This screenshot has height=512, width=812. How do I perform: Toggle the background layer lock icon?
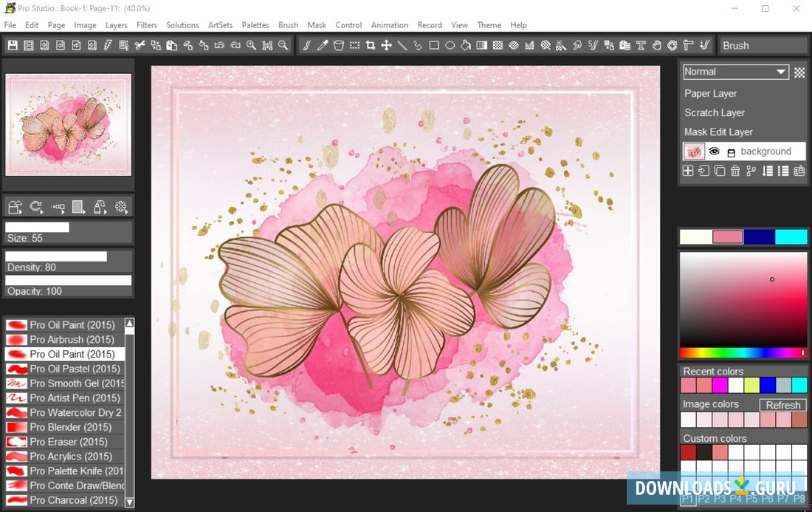(732, 152)
